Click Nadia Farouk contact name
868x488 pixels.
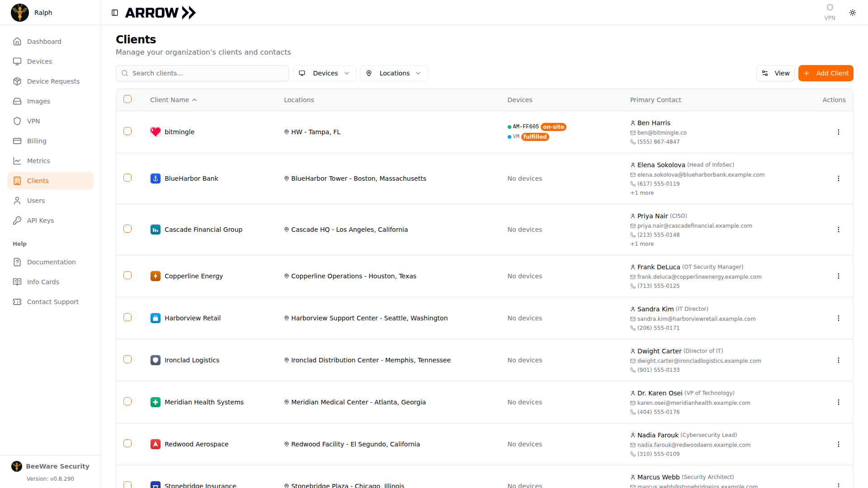(x=658, y=435)
